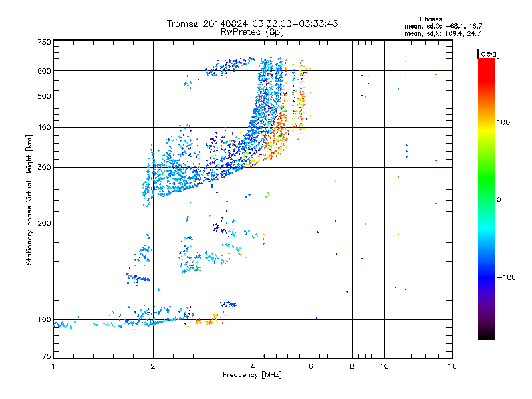Image resolution: width=532 pixels, height=399 pixels.
Task: Click the y-axis tick label '500'
Action: [44, 96]
